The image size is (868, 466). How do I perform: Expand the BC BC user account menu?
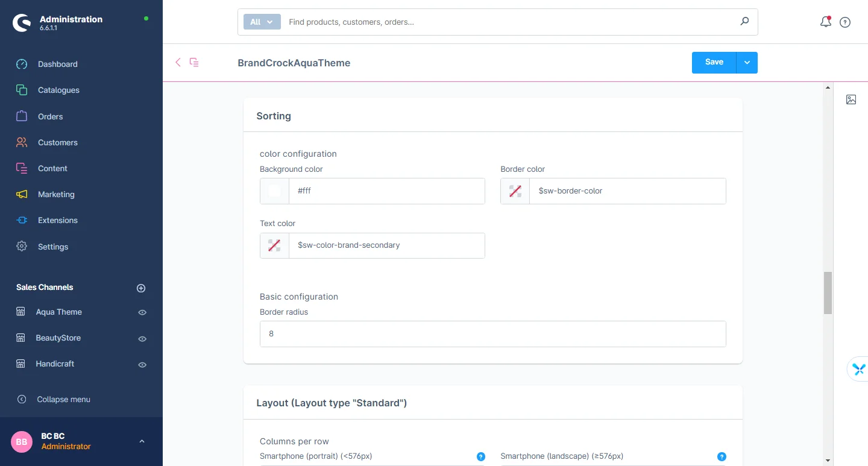[142, 441]
